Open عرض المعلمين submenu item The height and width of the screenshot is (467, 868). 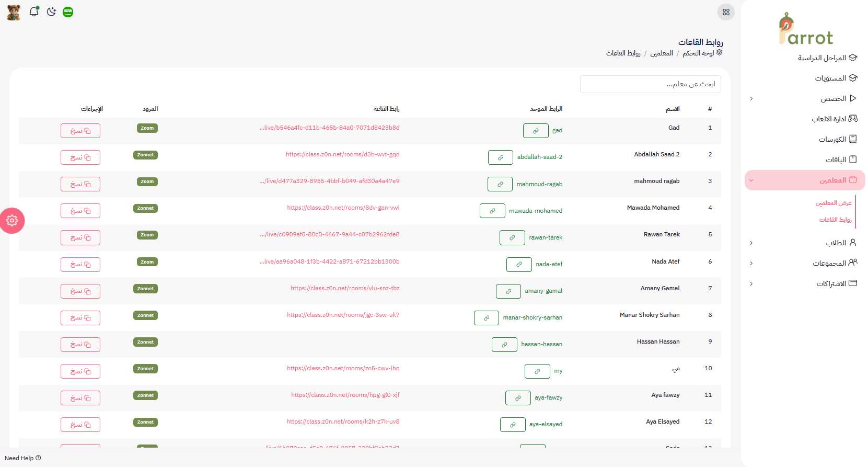[834, 203]
